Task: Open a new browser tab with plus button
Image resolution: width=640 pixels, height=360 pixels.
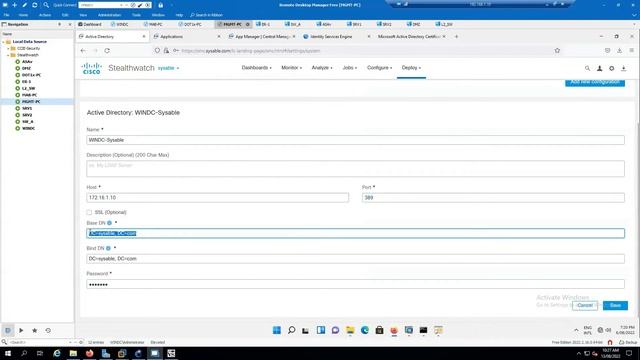Action: tap(456, 36)
